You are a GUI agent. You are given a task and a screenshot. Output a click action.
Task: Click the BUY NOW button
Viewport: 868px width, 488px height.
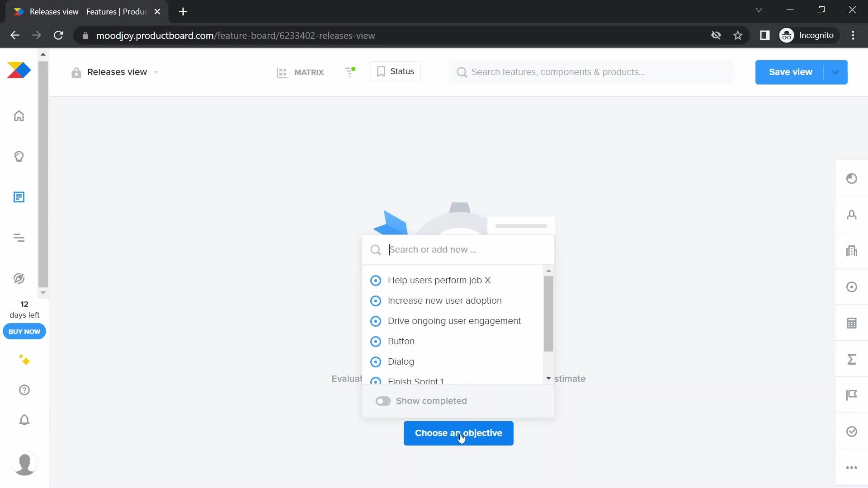24,332
